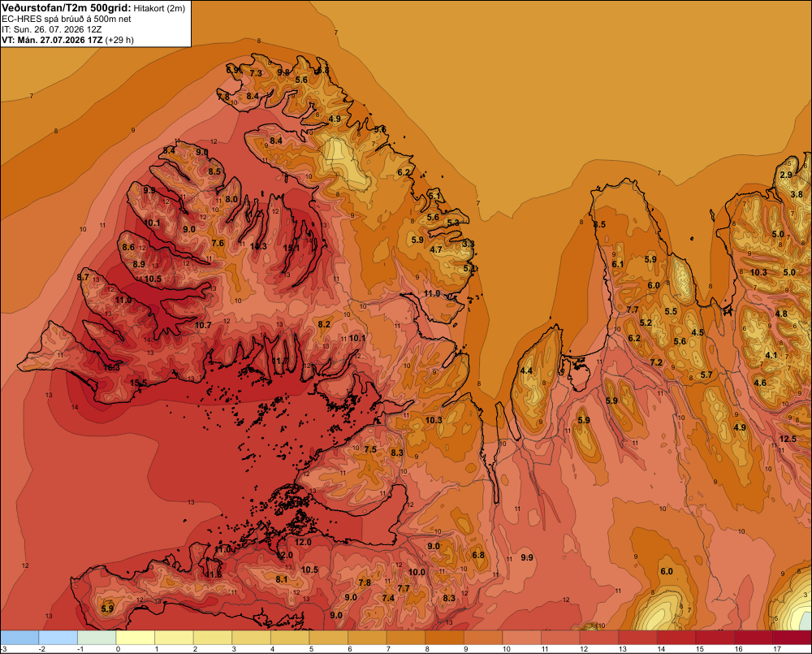Screen dimensions: 812x654
Task: Click the initial time 'IT: Sun. 26. 07. 2026 12Z'
Action: [x=51, y=29]
